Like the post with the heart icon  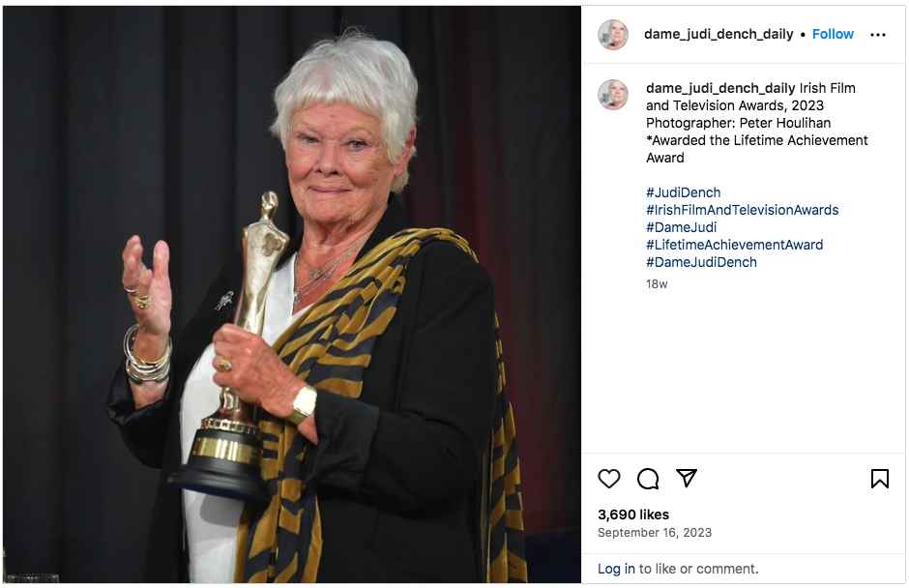tap(608, 479)
